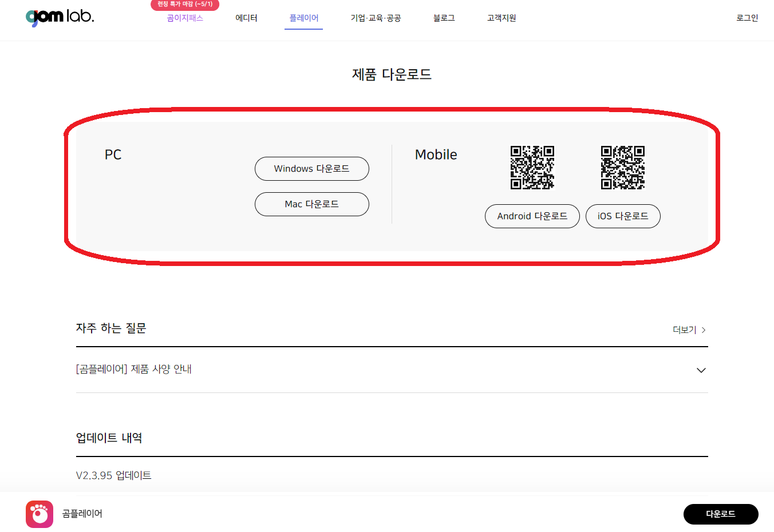Click the 로그인 link

coord(747,18)
